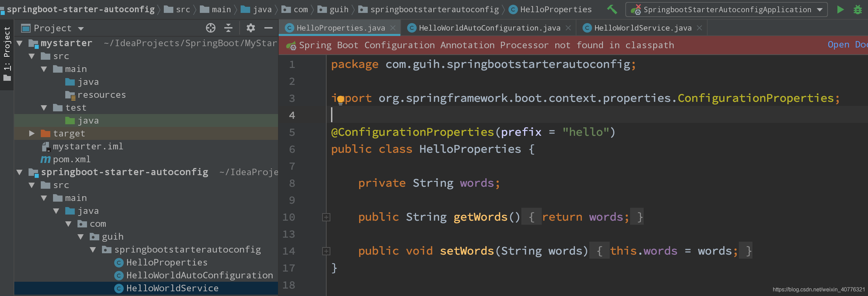Image resolution: width=868 pixels, height=296 pixels.
Task: Click the src breadcrumb in navigation bar
Action: 177,9
